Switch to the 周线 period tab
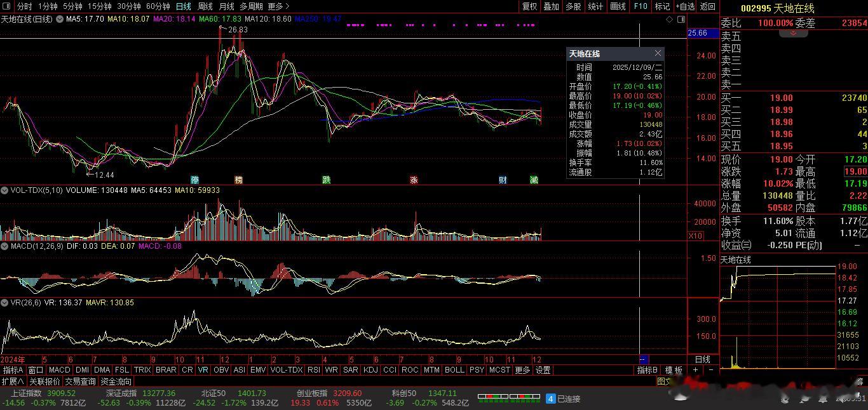Viewport: 868px width, 410px height. [x=205, y=6]
